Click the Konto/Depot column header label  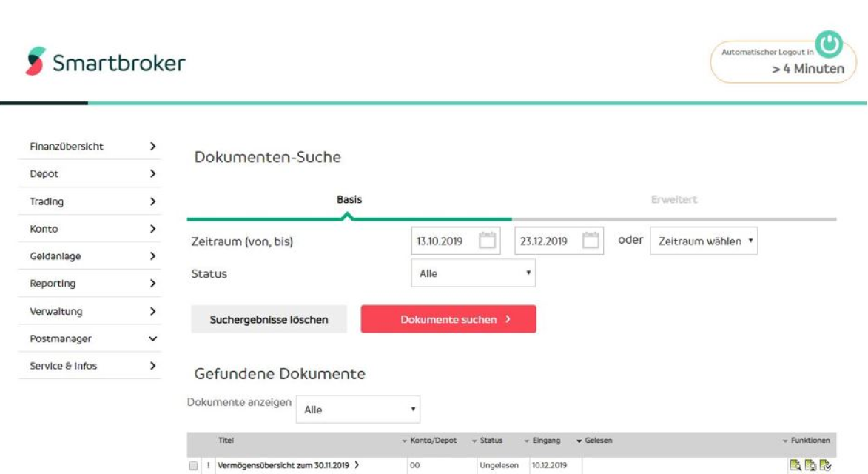tap(434, 441)
